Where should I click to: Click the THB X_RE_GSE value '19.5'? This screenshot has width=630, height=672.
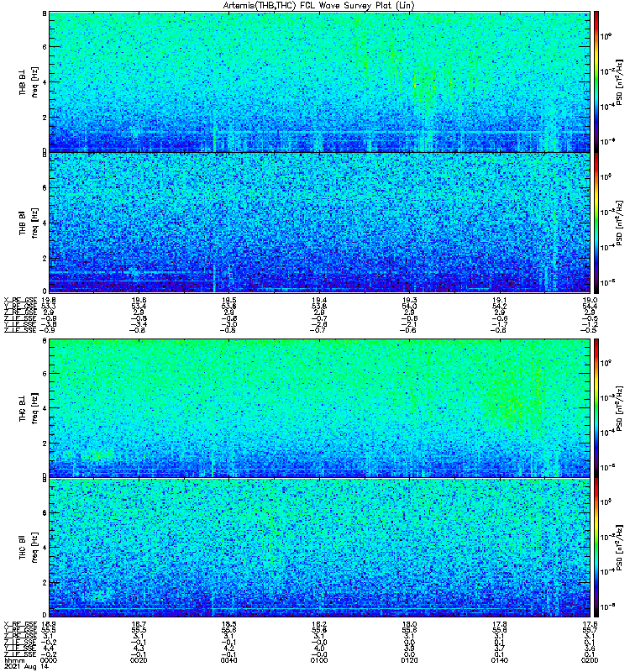(228, 301)
